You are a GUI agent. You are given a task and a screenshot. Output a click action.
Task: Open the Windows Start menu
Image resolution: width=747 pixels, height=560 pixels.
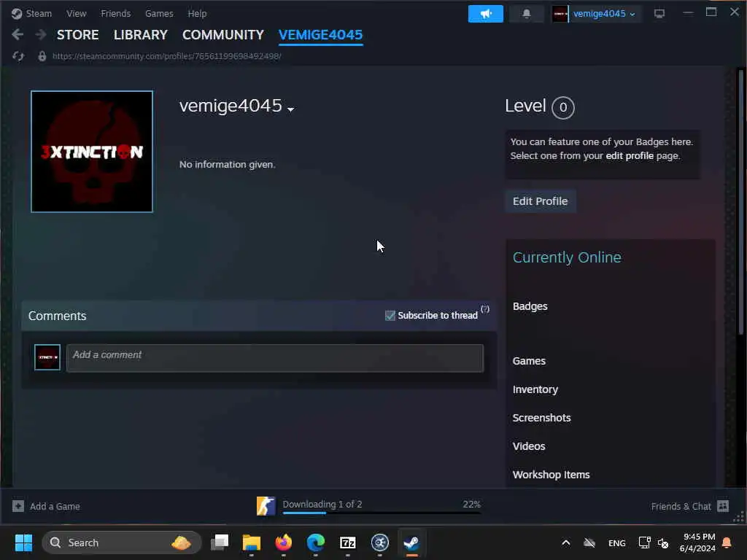(x=23, y=542)
